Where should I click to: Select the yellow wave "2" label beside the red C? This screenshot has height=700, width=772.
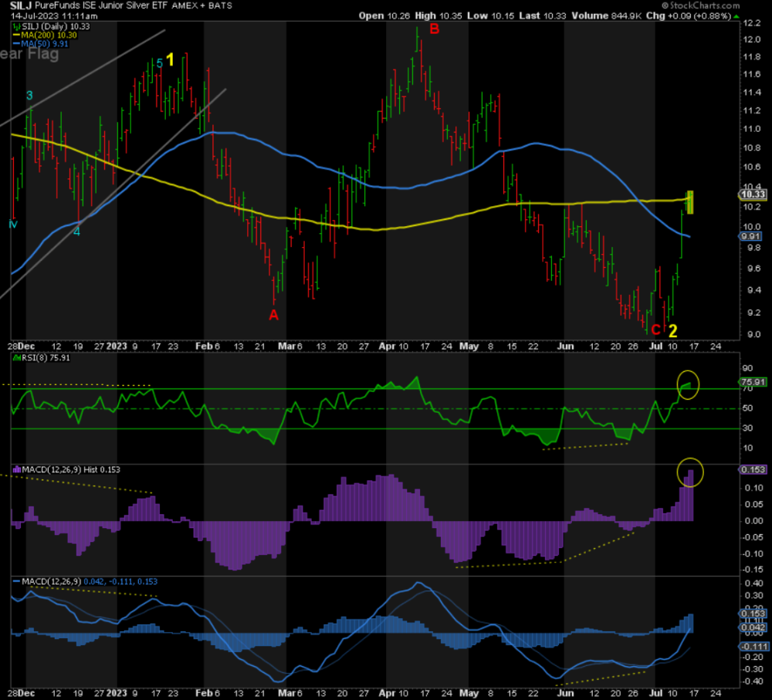[x=672, y=330]
